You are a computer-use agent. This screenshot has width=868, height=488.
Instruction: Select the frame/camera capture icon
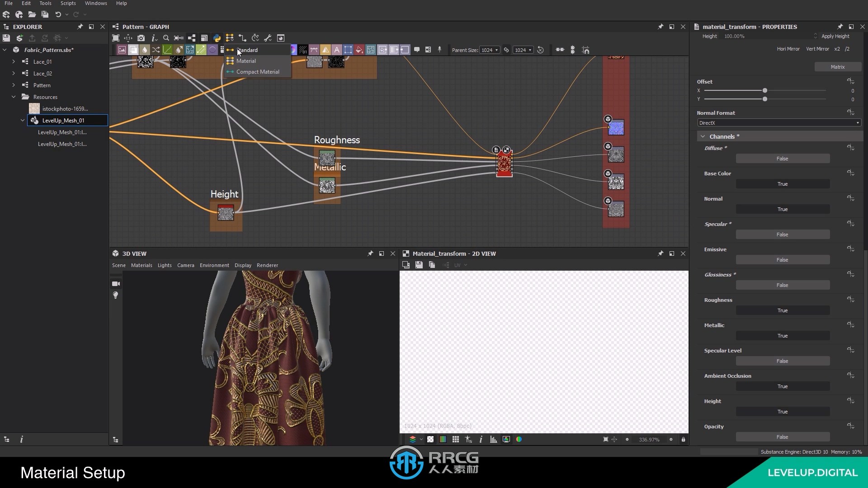pos(141,38)
